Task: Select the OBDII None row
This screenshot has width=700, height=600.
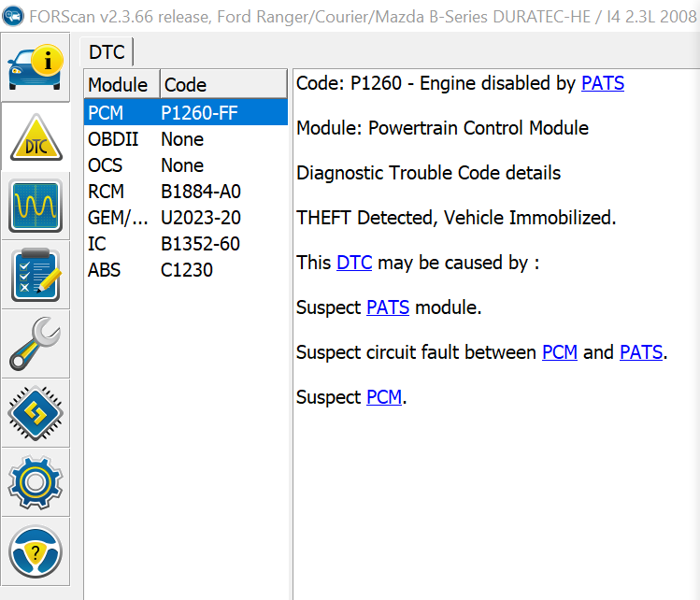Action: click(x=186, y=139)
